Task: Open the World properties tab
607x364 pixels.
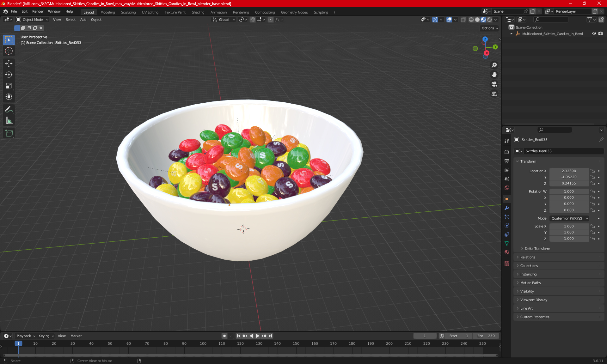Action: point(507,188)
